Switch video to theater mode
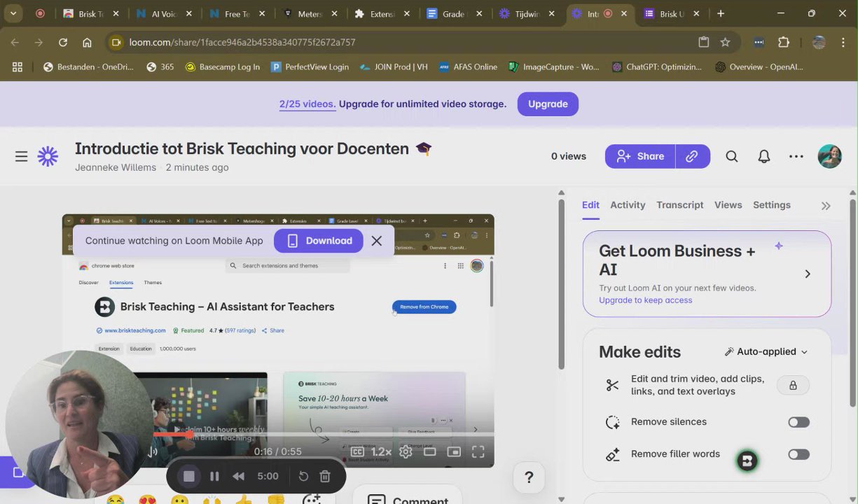 430,452
